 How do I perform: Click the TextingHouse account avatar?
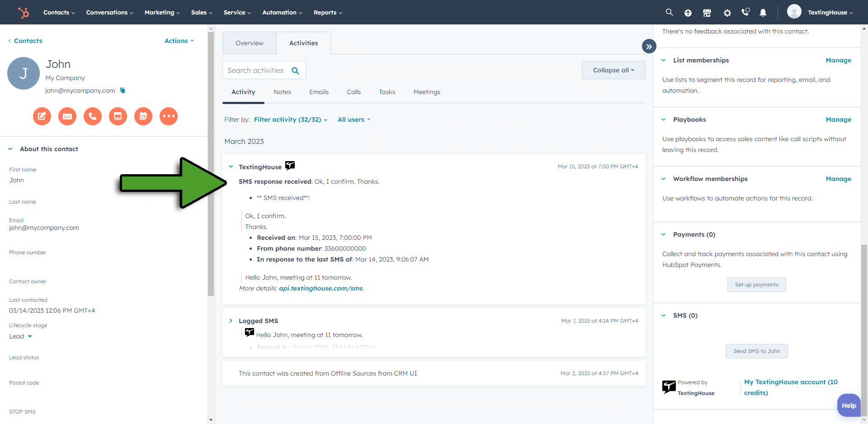pos(794,12)
